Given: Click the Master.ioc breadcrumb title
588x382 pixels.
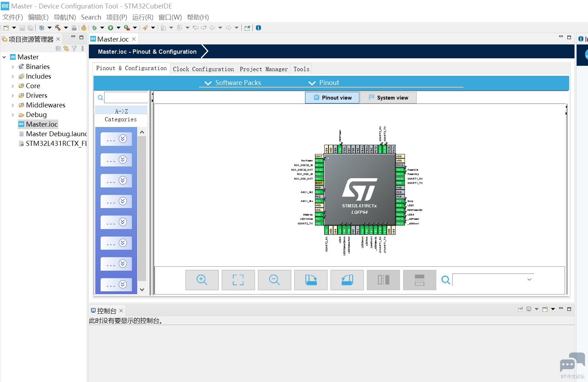Looking at the screenshot, I should tap(147, 52).
